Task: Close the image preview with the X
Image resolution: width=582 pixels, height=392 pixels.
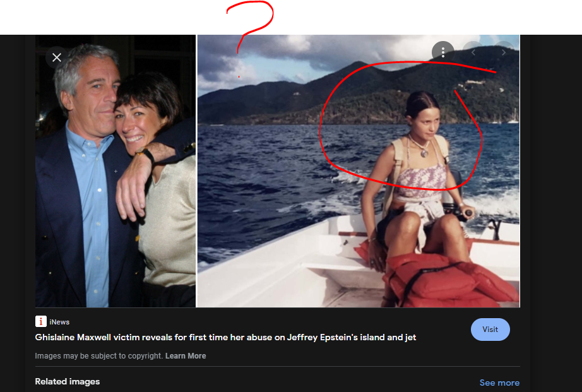Action: [57, 57]
